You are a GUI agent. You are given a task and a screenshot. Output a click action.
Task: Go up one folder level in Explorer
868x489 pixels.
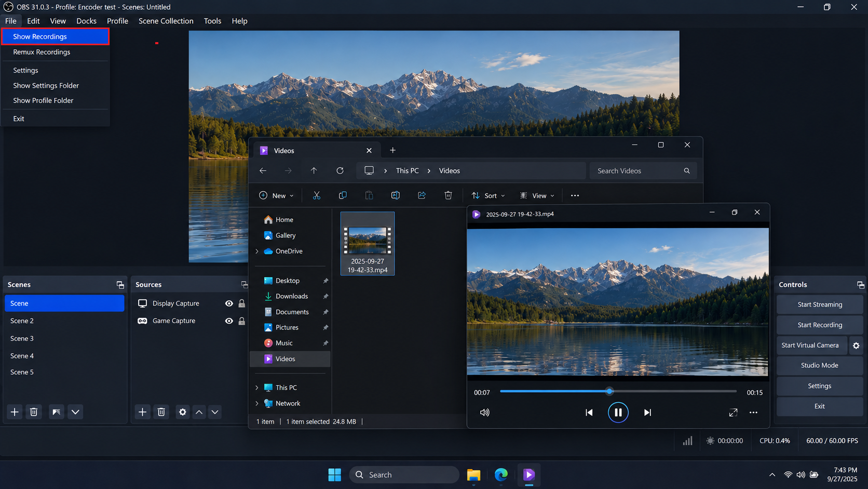point(314,170)
